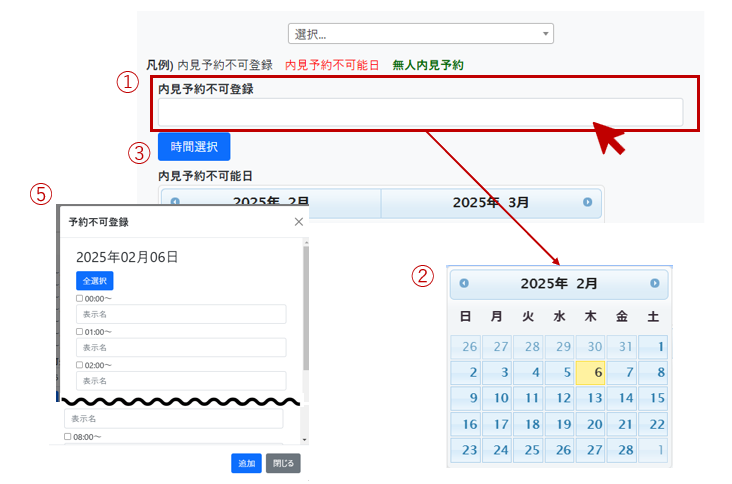This screenshot has height=484, width=732.
Task: Select date 21 in datepicker
Action: click(622, 424)
